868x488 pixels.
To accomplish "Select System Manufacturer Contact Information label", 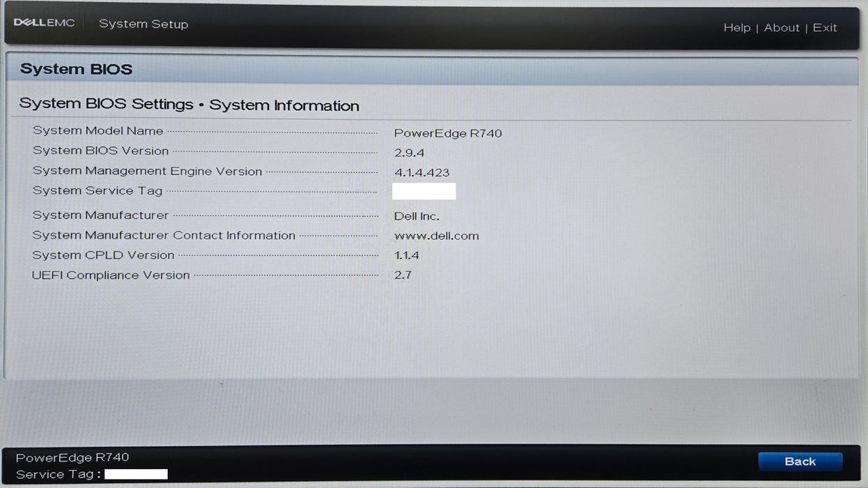I will [164, 236].
